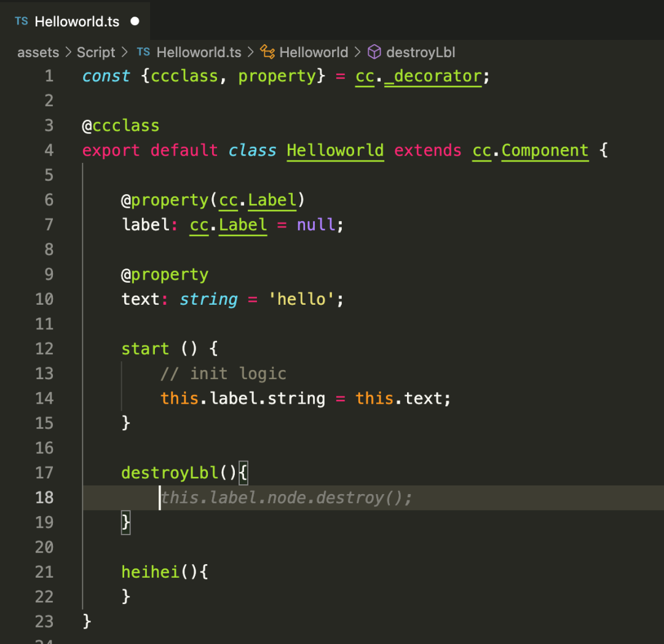This screenshot has width=664, height=644.
Task: Click '@ccclass' decorator on line 3
Action: [121, 126]
